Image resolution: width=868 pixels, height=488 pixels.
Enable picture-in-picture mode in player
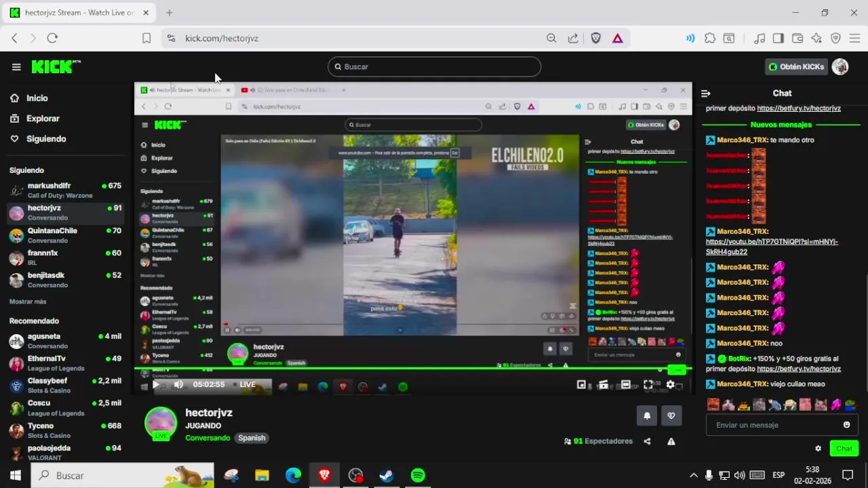click(x=581, y=385)
